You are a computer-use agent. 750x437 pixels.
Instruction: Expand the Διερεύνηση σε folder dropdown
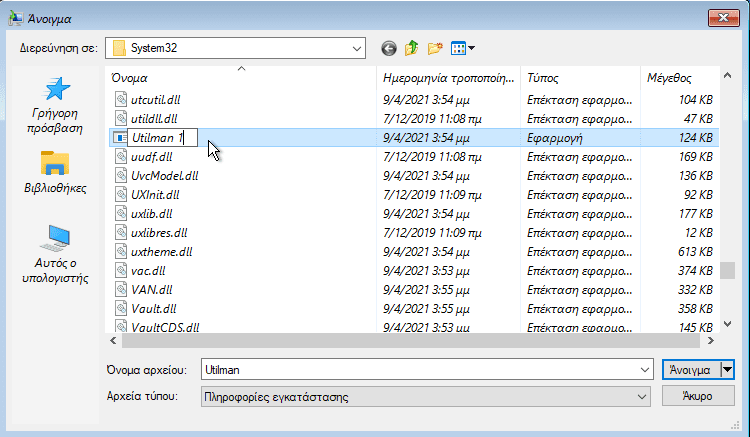coord(356,48)
